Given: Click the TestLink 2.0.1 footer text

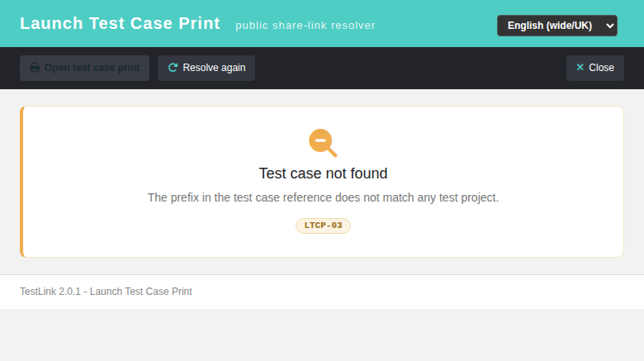Looking at the screenshot, I should coord(106,292).
